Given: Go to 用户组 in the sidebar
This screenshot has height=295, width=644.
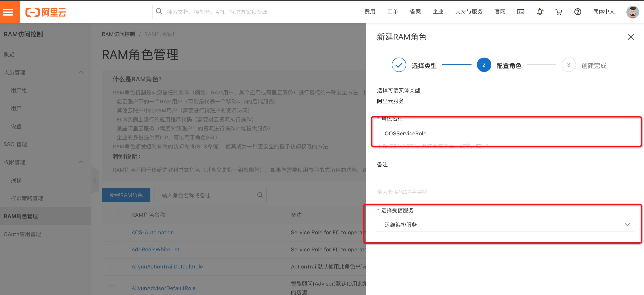Looking at the screenshot, I should coord(19,90).
